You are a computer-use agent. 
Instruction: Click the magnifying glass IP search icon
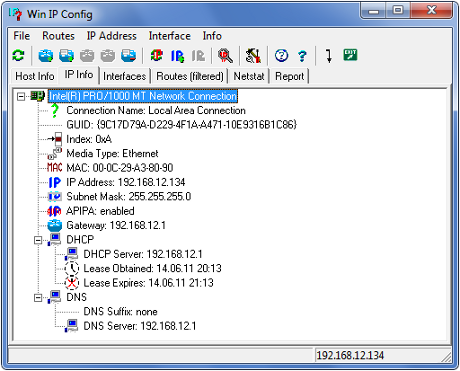coord(225,55)
